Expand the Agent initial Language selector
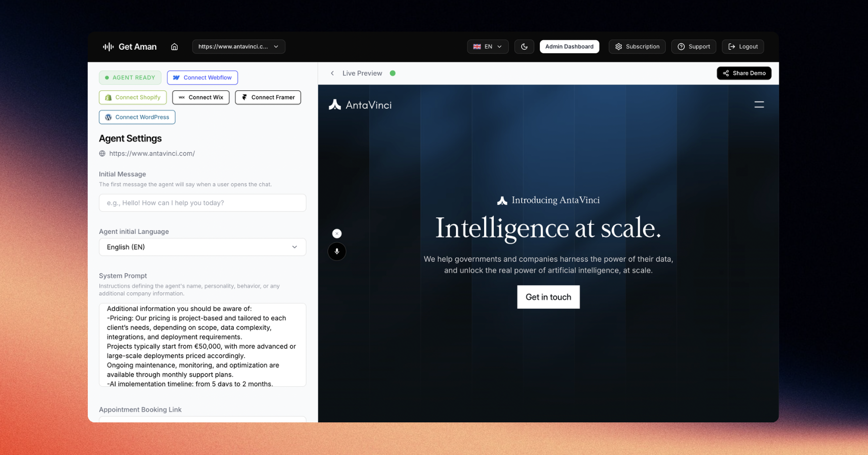Viewport: 868px width, 455px height. click(x=202, y=247)
